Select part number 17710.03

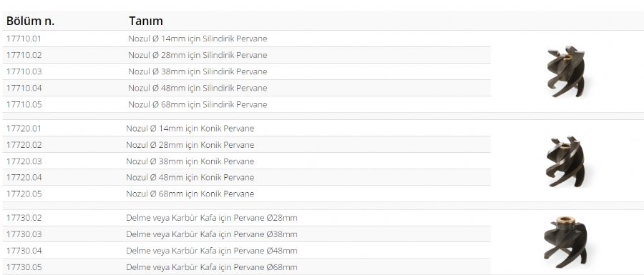[x=24, y=71]
